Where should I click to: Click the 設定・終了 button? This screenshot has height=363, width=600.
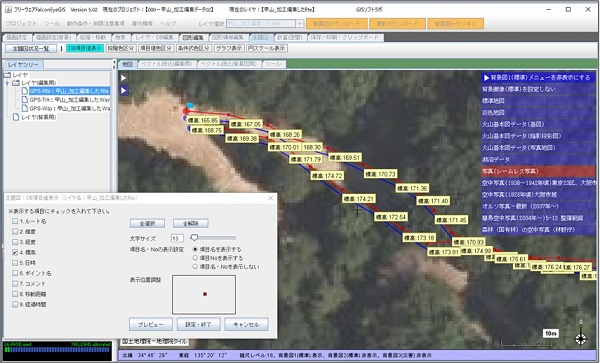198,324
